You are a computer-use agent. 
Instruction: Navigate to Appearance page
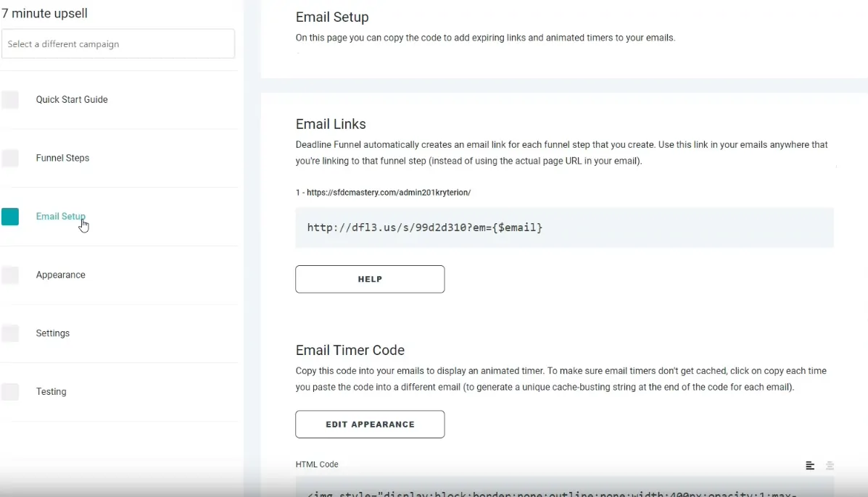click(x=61, y=275)
